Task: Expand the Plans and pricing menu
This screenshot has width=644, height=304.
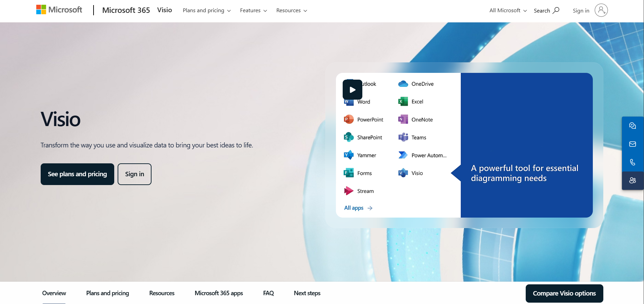Action: click(207, 11)
